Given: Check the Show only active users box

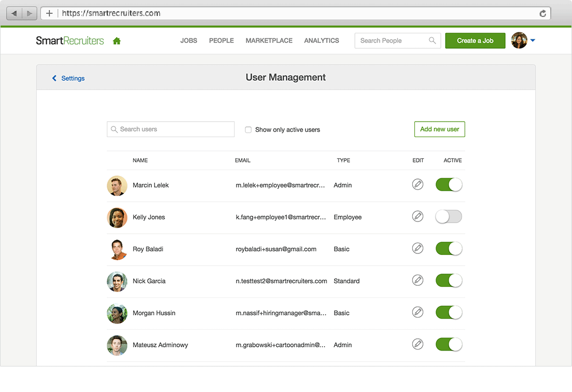Looking at the screenshot, I should click(249, 130).
